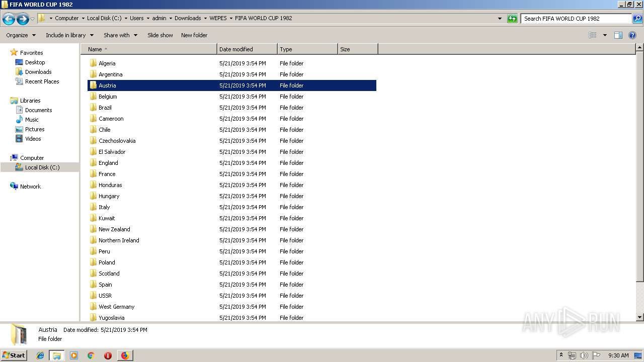Open Firefox from the taskbar

click(125, 355)
